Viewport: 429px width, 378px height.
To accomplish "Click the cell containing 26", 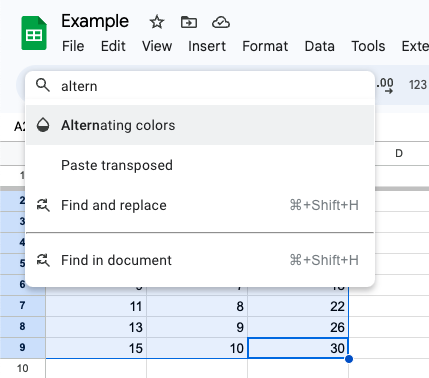I will [298, 327].
